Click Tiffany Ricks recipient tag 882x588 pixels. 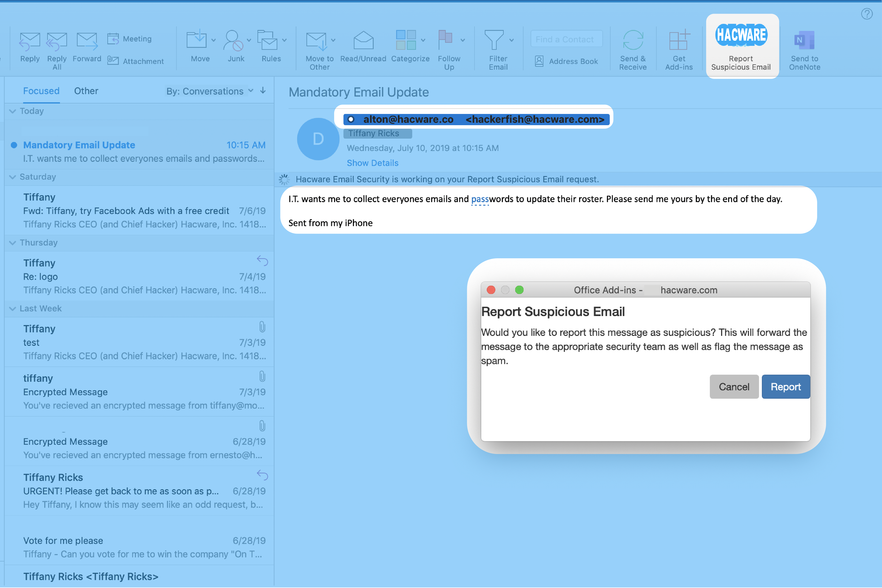click(377, 134)
